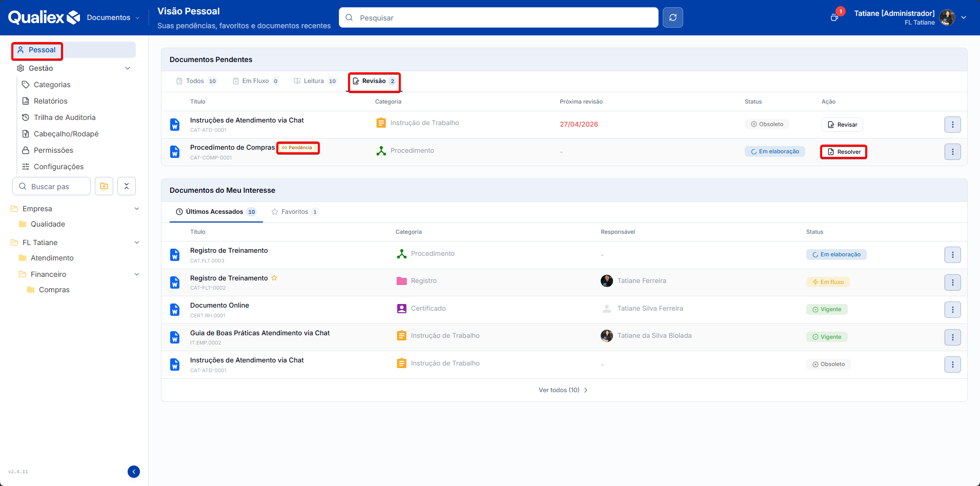The width and height of the screenshot is (980, 486).
Task: Open Relatórios in Gestão menu
Action: coord(50,101)
